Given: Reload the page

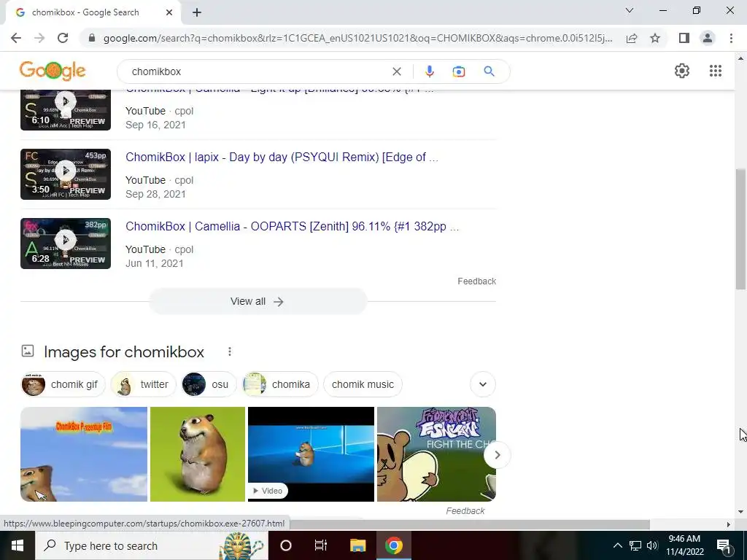Looking at the screenshot, I should [63, 38].
